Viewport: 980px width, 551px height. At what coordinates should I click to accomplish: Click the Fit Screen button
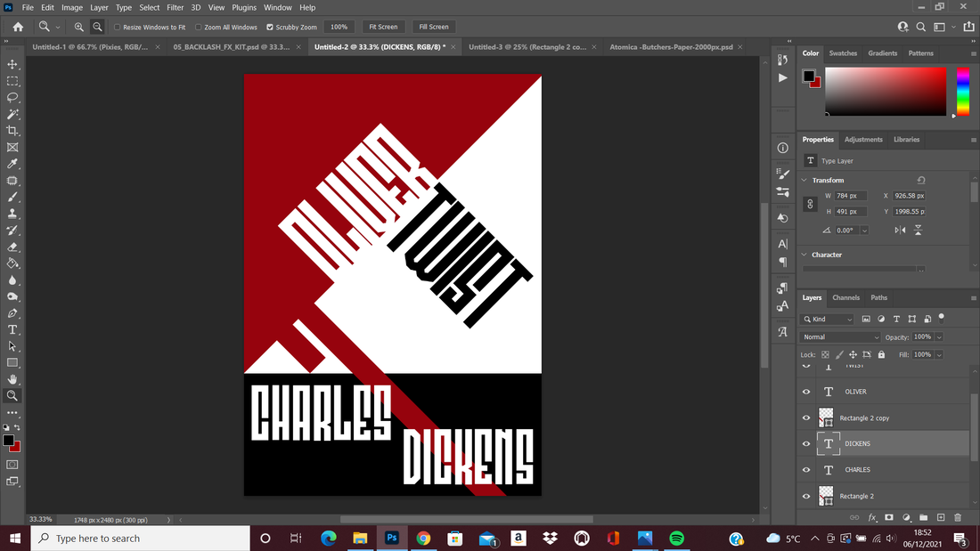click(x=383, y=27)
